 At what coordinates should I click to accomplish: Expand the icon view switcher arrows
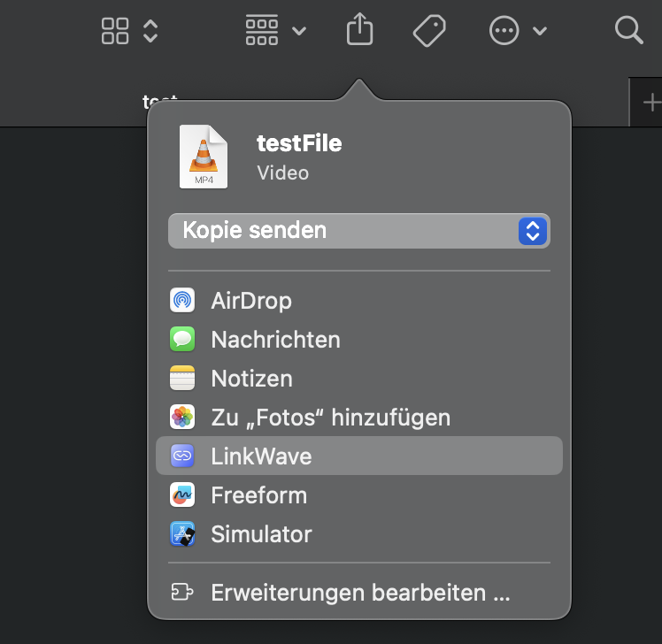coord(150,31)
